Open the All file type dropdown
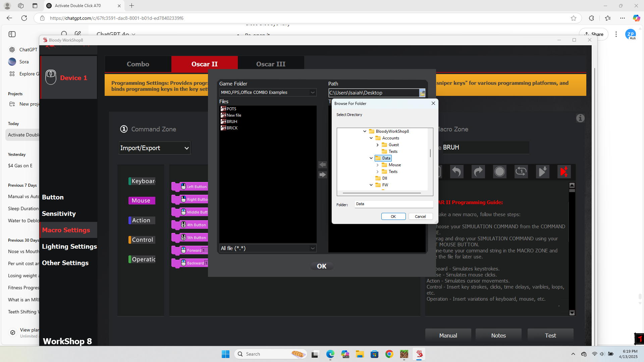The height and width of the screenshot is (362, 644). 312,248
